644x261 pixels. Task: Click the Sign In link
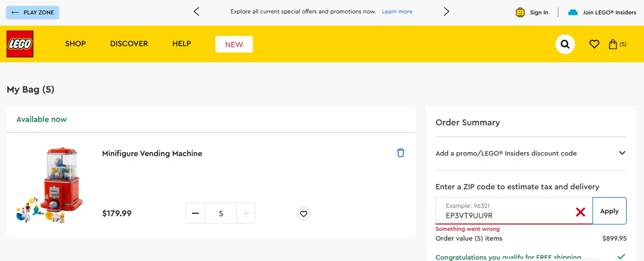pos(539,12)
